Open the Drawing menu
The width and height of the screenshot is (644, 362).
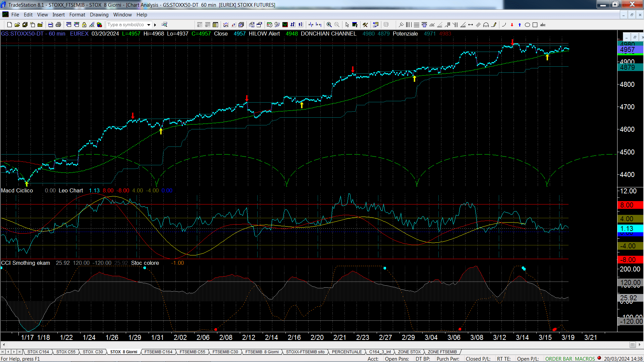click(x=99, y=15)
